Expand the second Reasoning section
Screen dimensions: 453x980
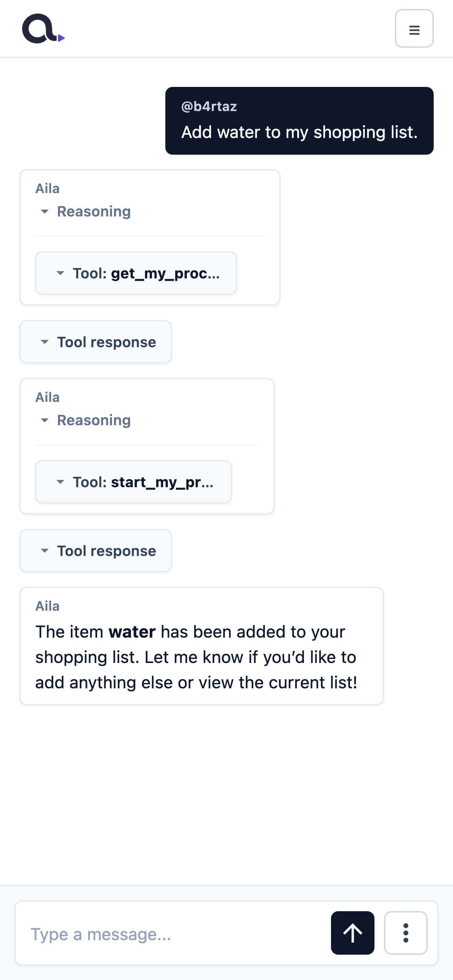click(x=86, y=420)
